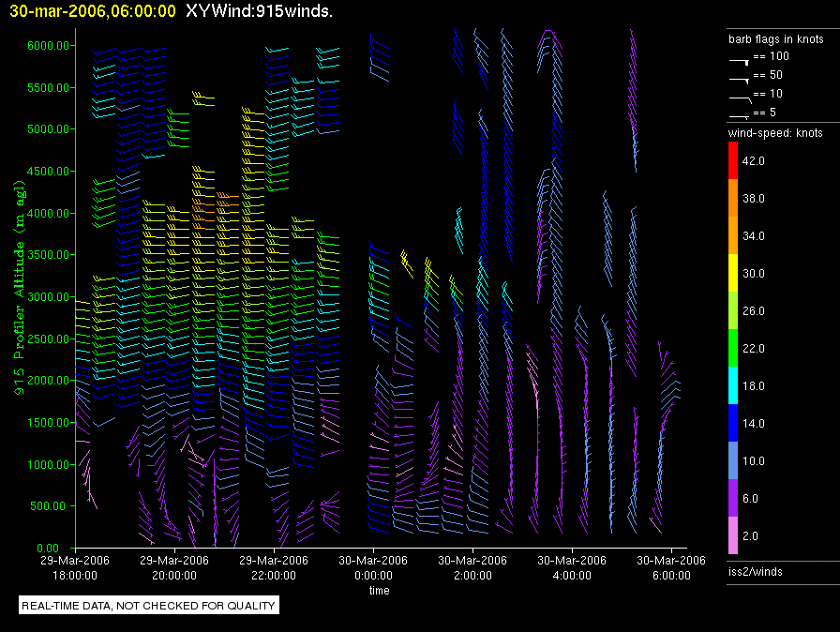Click the 5 knot barb flag symbol

pyautogui.click(x=740, y=114)
